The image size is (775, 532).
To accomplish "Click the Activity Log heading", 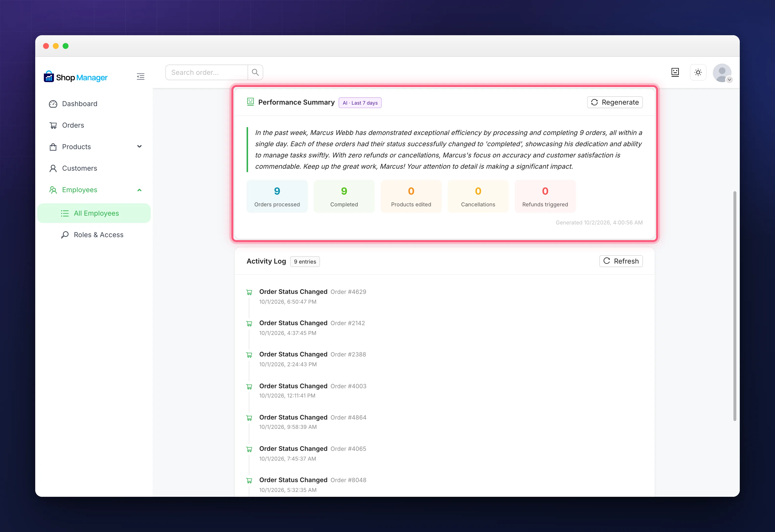I will tap(266, 261).
